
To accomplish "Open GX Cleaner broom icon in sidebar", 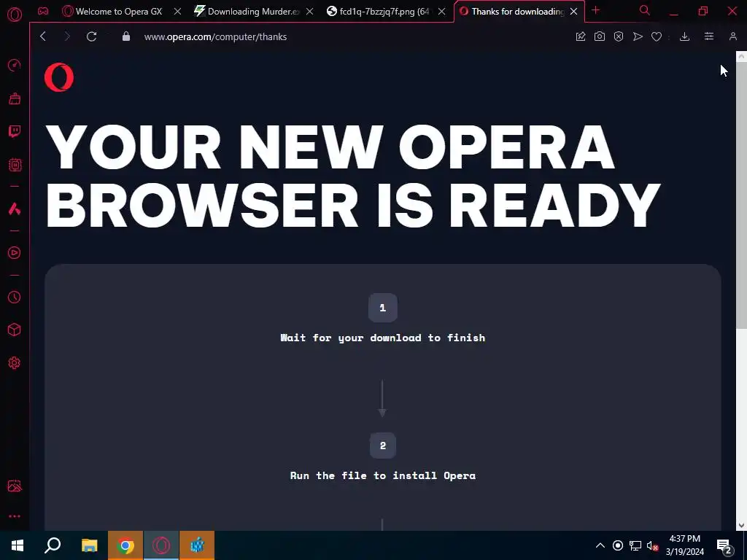I will 15,98.
